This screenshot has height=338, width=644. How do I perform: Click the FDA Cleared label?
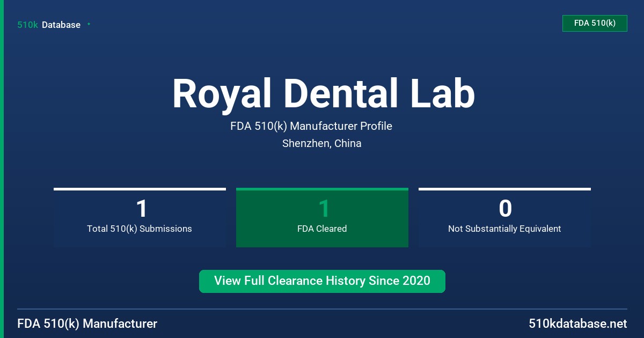322,229
